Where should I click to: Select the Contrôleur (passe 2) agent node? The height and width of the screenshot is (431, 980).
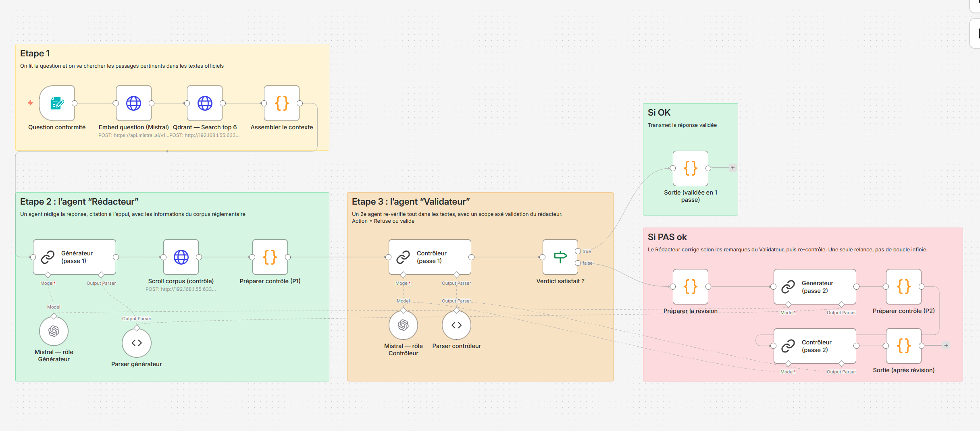(815, 346)
